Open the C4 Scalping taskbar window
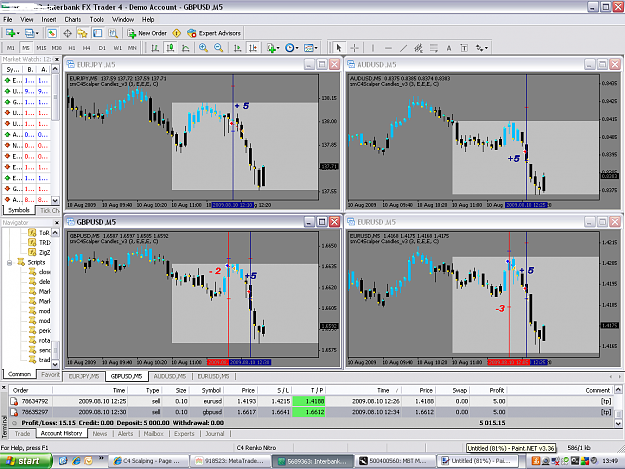 click(x=147, y=461)
